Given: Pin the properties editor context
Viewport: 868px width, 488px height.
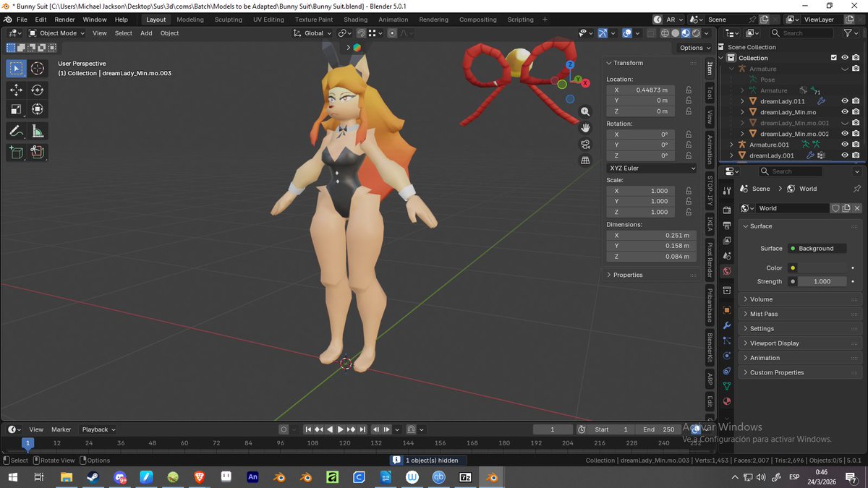Looking at the screenshot, I should point(857,189).
